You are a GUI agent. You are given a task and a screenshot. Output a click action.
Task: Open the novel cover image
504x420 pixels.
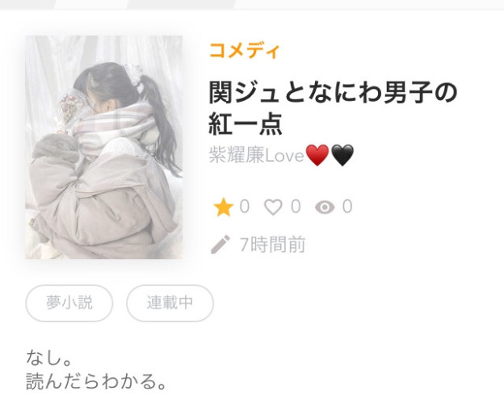tap(104, 147)
